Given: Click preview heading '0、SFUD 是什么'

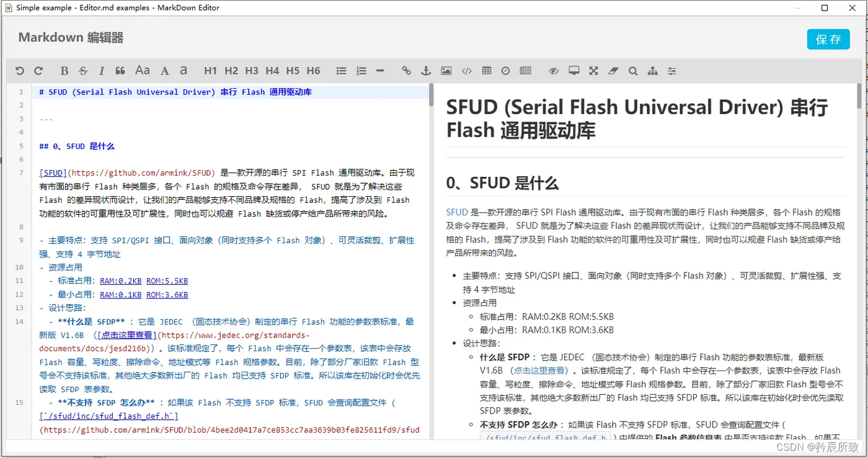Looking at the screenshot, I should coord(502,183).
